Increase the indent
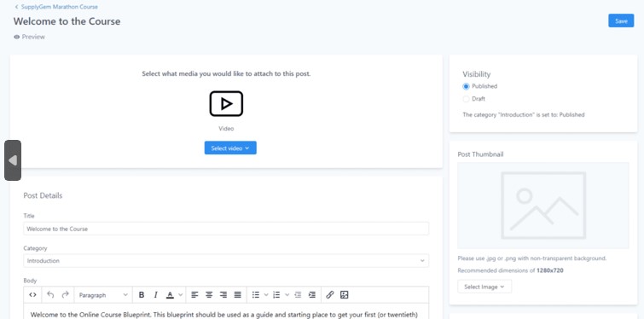The height and width of the screenshot is (319, 644). point(312,295)
